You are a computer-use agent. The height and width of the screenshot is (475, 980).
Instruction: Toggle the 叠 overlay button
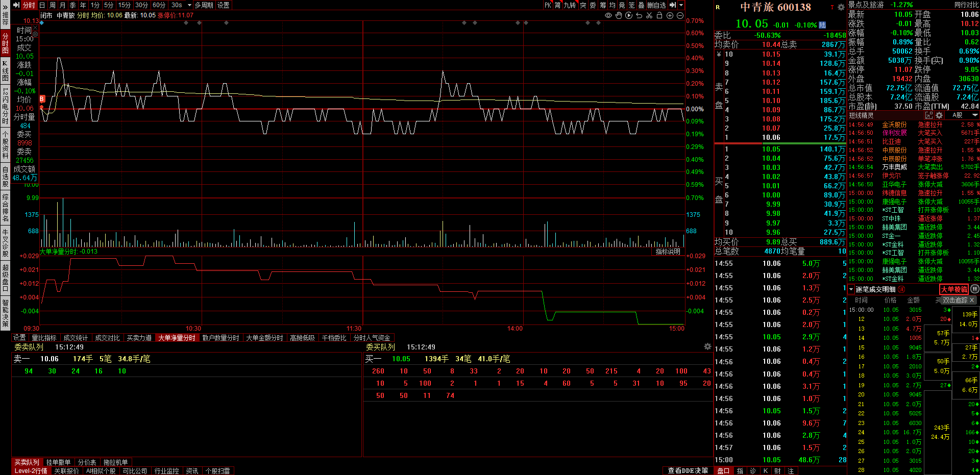[641, 5]
